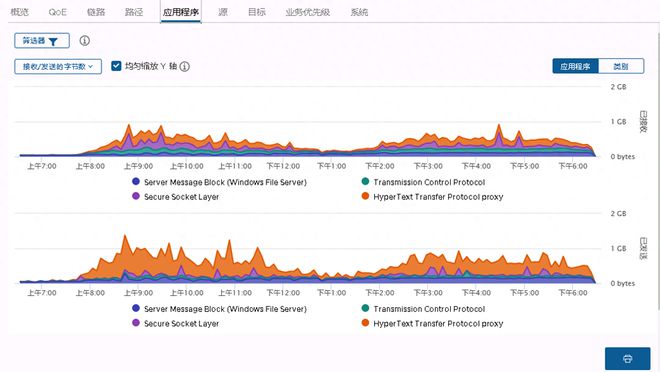
Task: Open the 业务优先级 tab
Action: (x=308, y=12)
